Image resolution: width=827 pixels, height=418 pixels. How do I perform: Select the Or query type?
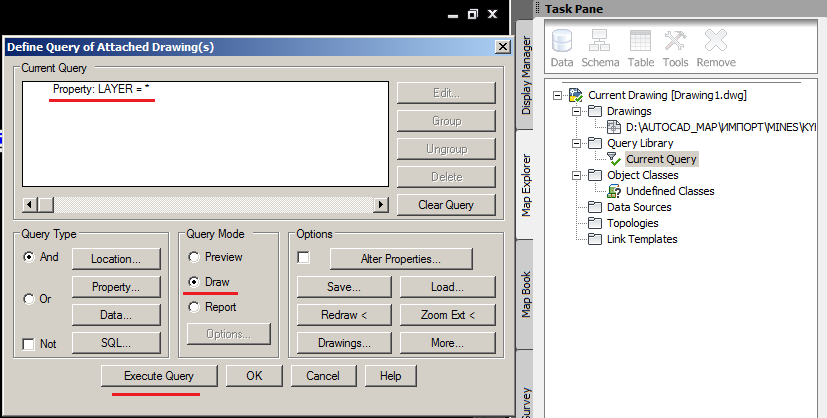(29, 299)
